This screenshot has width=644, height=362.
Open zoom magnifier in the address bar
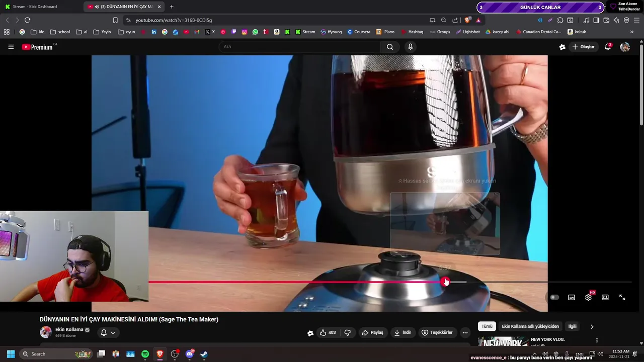444,20
